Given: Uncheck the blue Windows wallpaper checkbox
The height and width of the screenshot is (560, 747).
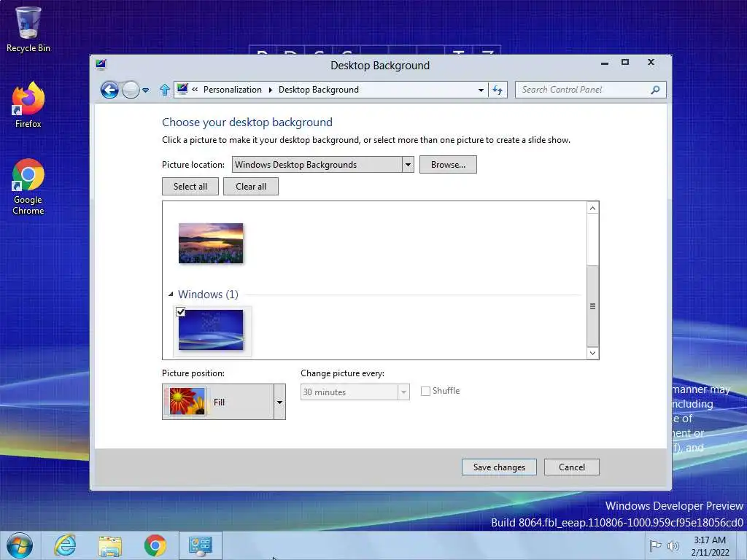Looking at the screenshot, I should coord(181,312).
